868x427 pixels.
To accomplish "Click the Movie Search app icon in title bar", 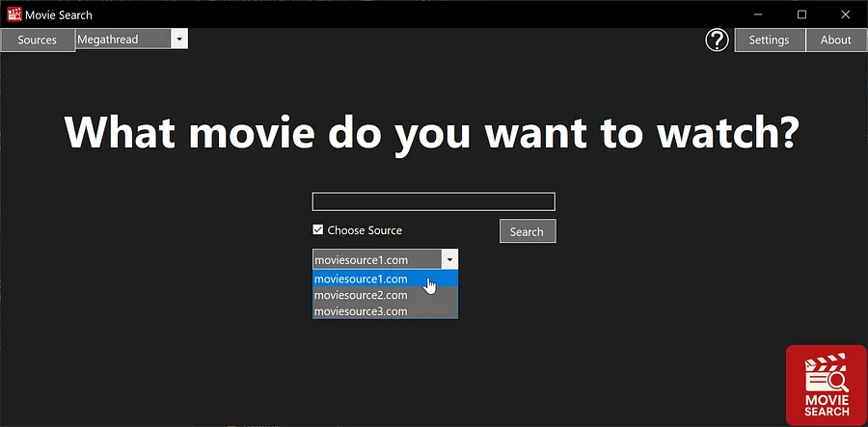I will pyautogui.click(x=14, y=14).
